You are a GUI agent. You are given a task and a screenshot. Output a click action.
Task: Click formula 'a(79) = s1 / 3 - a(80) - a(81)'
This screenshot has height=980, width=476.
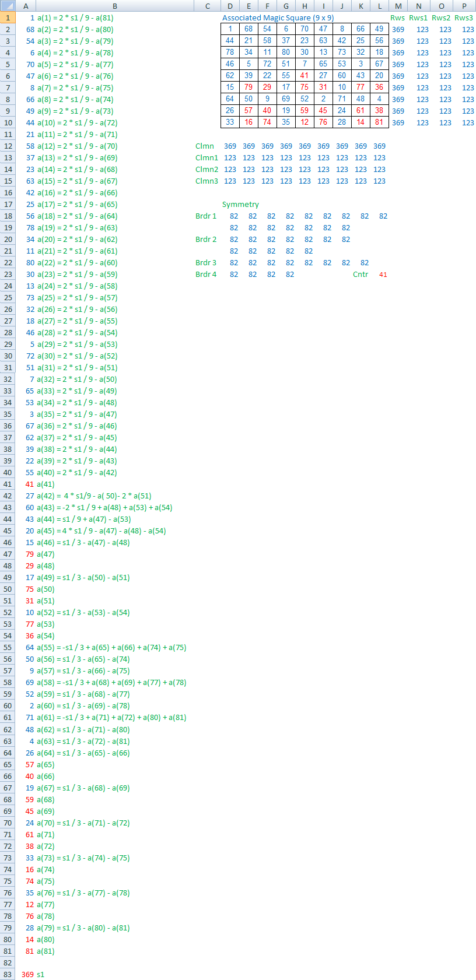[83, 928]
